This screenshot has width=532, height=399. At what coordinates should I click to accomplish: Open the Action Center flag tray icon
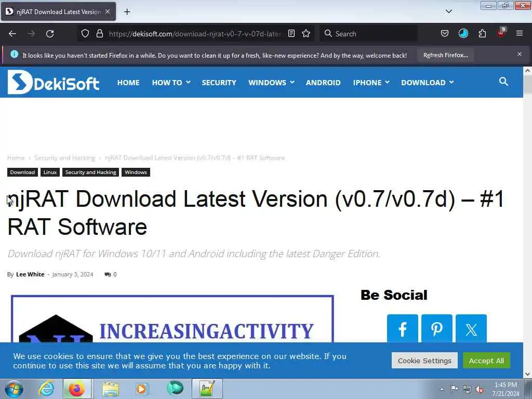454,389
